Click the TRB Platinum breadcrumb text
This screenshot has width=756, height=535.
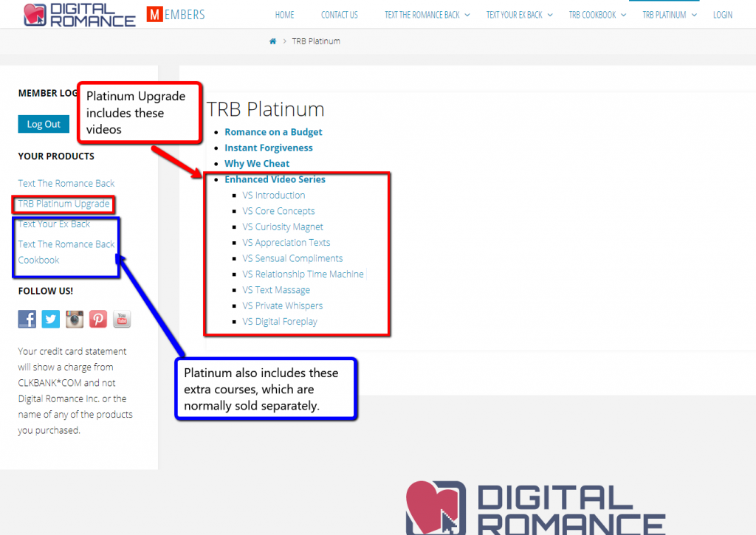pyautogui.click(x=316, y=41)
